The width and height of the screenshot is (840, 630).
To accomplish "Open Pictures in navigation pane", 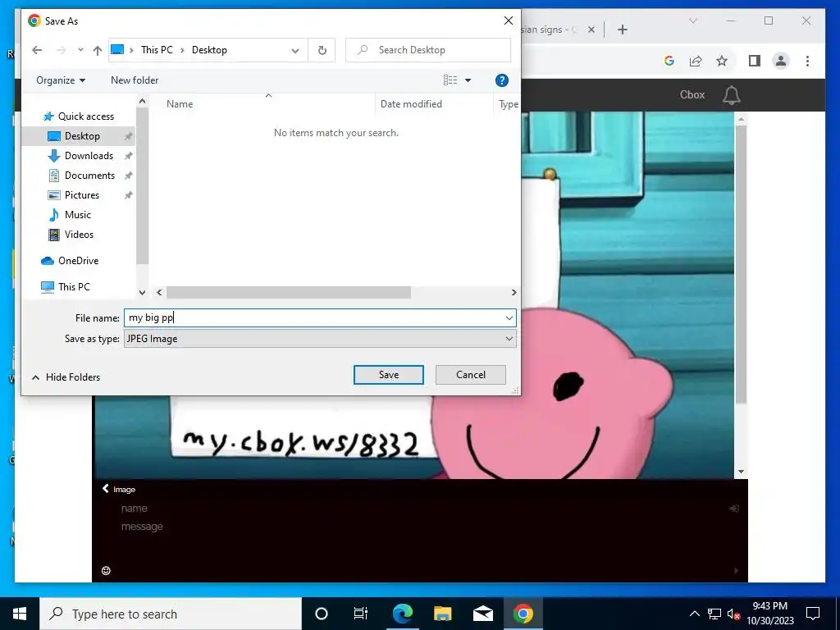I will 81,195.
